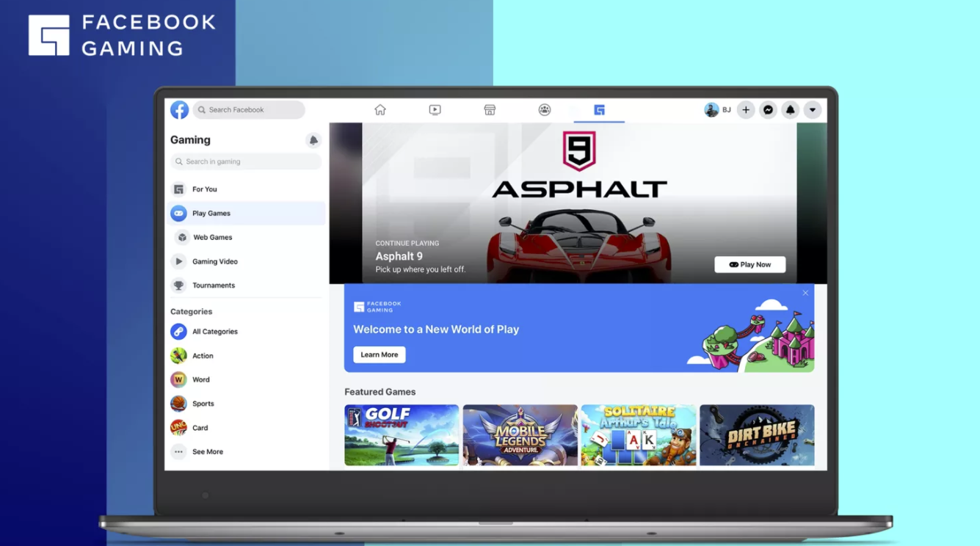The height and width of the screenshot is (546, 980).
Task: Open the Groups tab icon
Action: (545, 110)
